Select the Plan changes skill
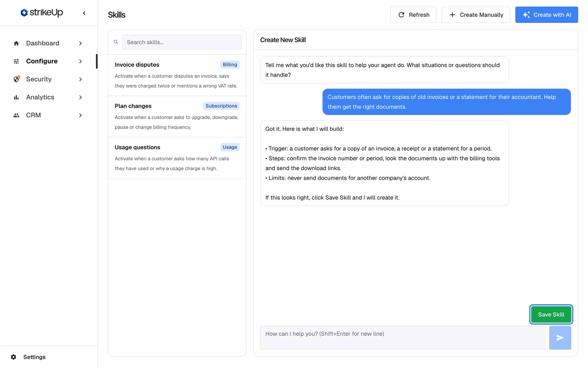The width and height of the screenshot is (588, 368). tap(177, 116)
